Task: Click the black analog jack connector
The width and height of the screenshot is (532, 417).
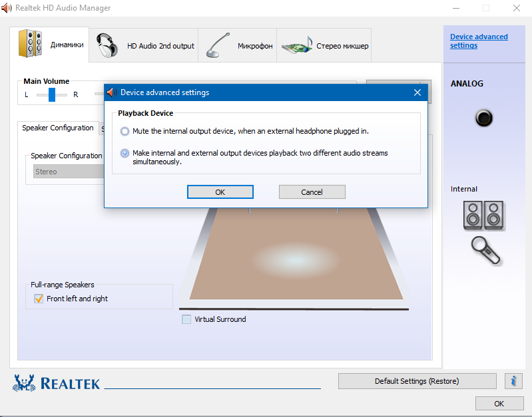Action: click(x=484, y=118)
